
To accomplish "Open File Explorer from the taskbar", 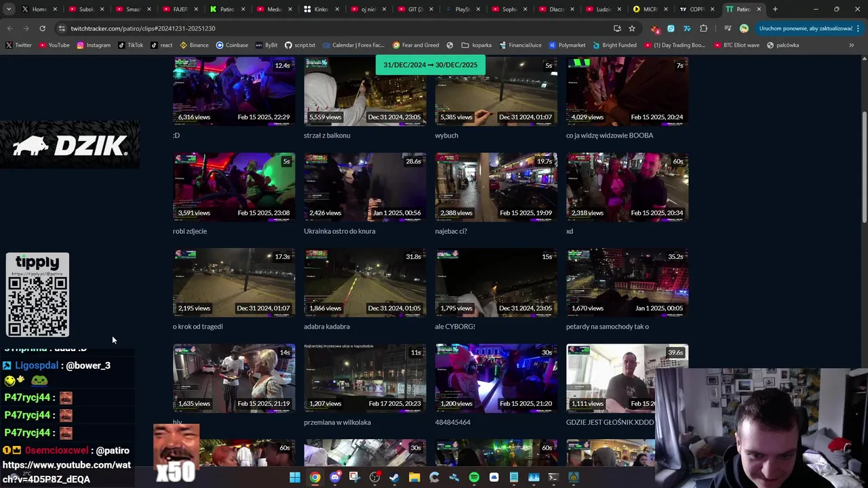I will pyautogui.click(x=414, y=477).
